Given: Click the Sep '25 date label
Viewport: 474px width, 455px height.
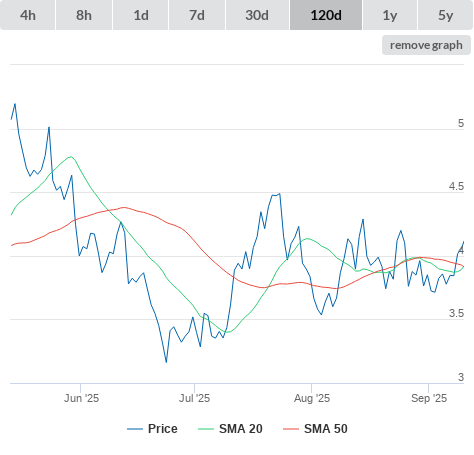Looking at the screenshot, I should (x=429, y=398).
